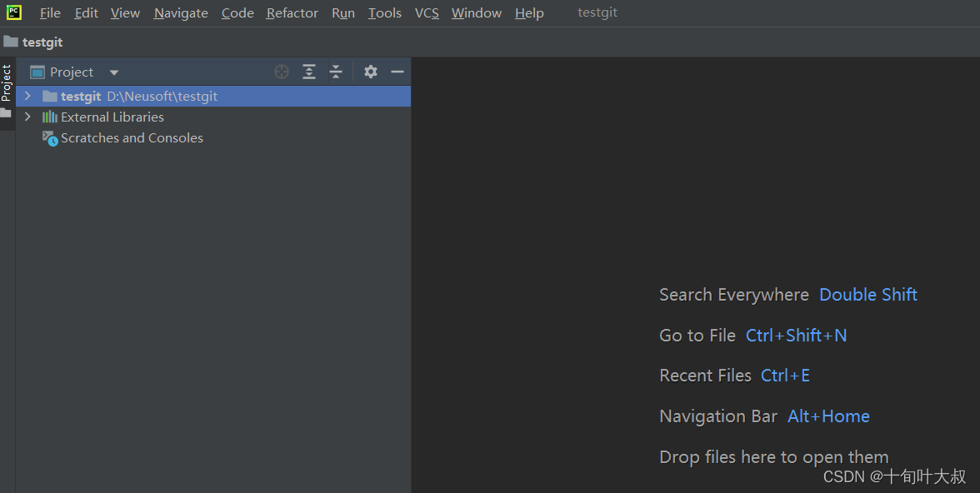This screenshot has width=980, height=493.
Task: Expand the External Libraries node
Action: coord(27,117)
